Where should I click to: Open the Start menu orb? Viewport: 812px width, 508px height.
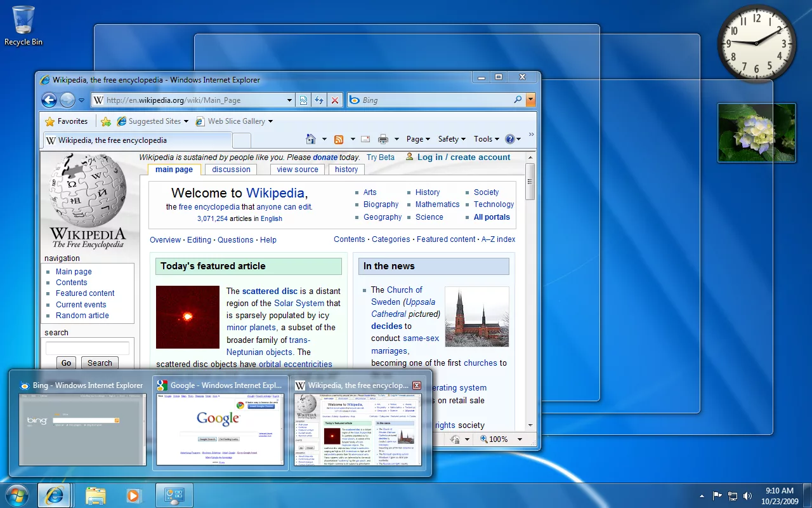(x=17, y=495)
